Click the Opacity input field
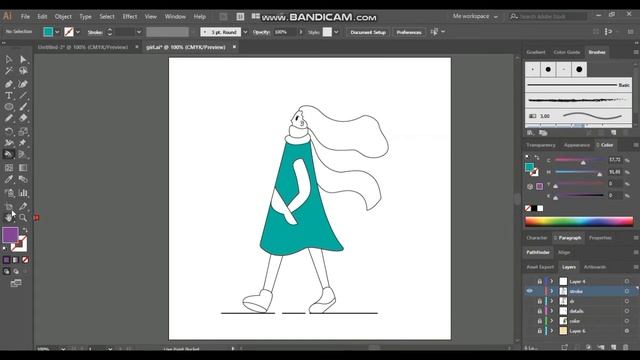 coord(286,32)
